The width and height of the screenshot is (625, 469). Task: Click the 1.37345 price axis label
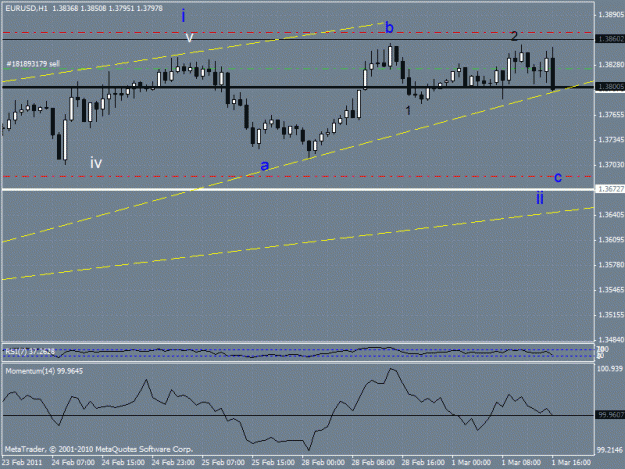tap(611, 140)
